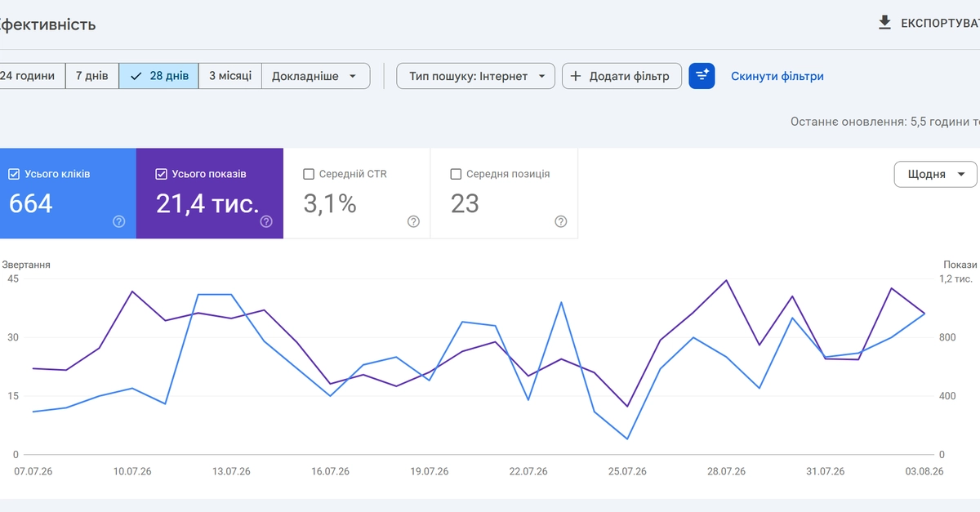Viewport: 980px width, 512px height.
Task: Click help icon on Усього показів card
Action: (266, 221)
